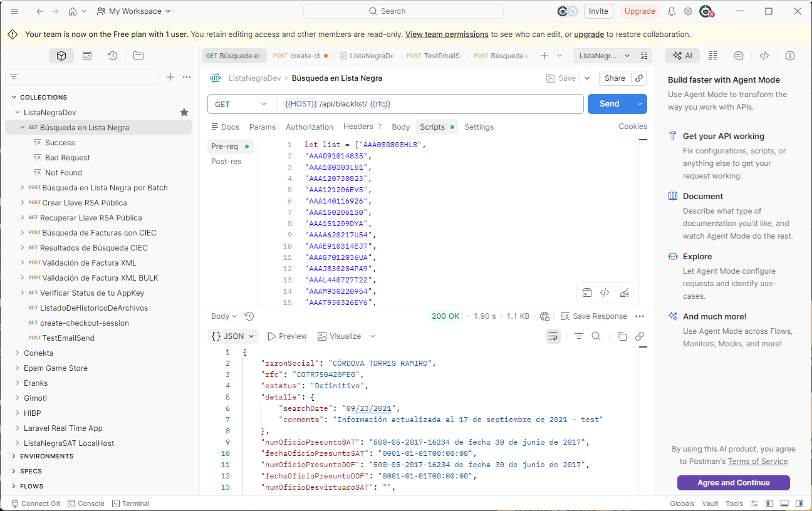
Task: Go back with the back arrow
Action: [40, 11]
